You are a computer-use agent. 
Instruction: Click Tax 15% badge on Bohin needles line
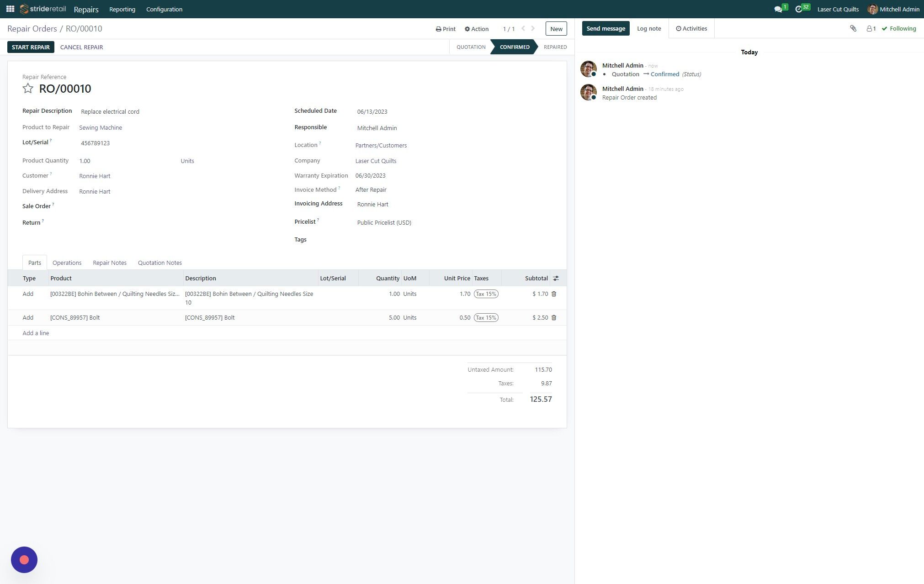pos(486,294)
